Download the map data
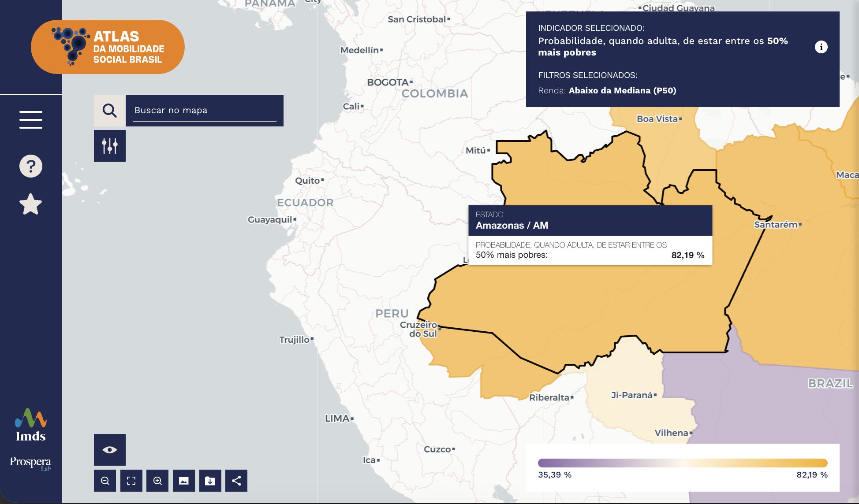 coord(210,481)
